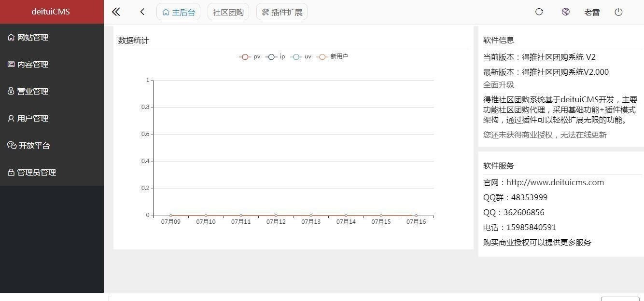Click the refresh icon in top bar
This screenshot has width=644, height=301.
point(539,12)
